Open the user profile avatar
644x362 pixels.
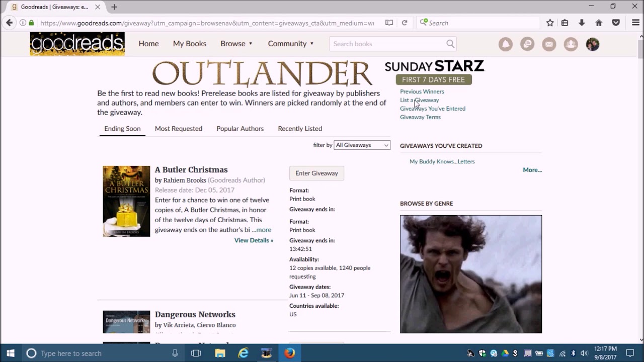tap(593, 44)
